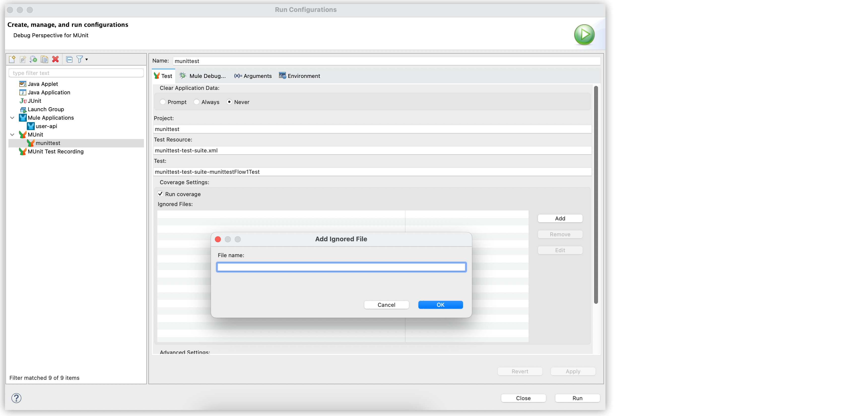Click the delete configuration icon

[x=55, y=59]
